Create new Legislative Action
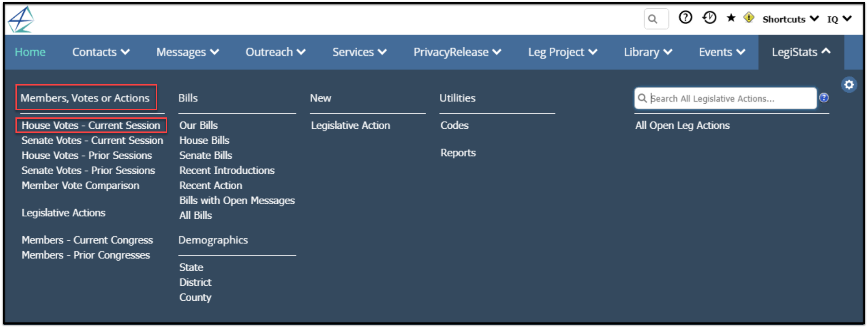 [350, 125]
